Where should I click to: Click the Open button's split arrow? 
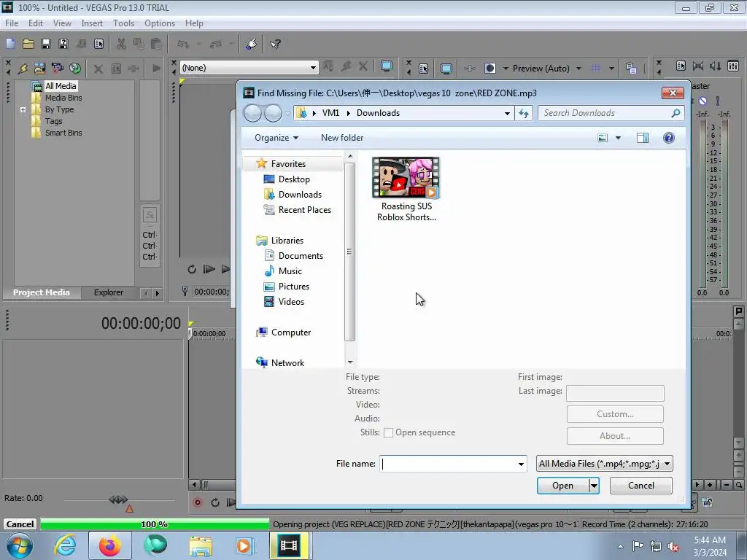click(594, 486)
